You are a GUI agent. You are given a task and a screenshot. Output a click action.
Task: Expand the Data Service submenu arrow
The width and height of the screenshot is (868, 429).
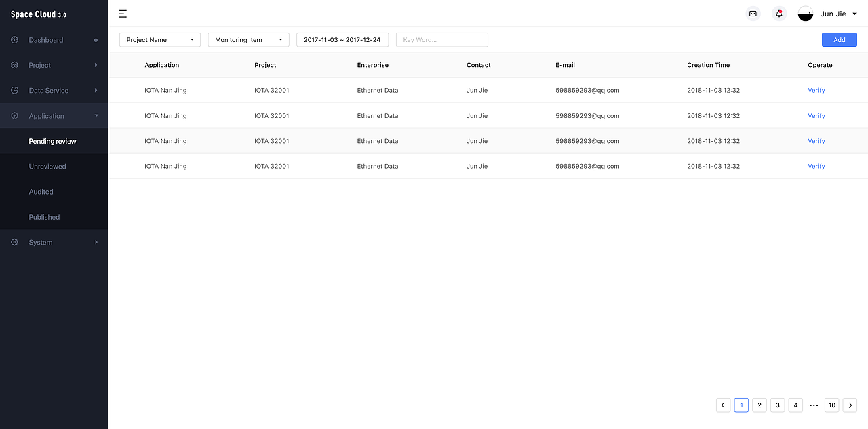[x=96, y=90]
